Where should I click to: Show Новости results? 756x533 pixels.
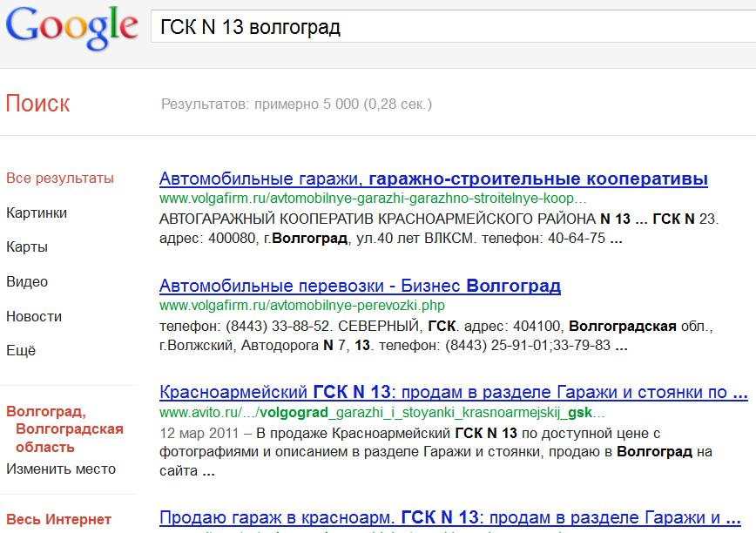(34, 317)
